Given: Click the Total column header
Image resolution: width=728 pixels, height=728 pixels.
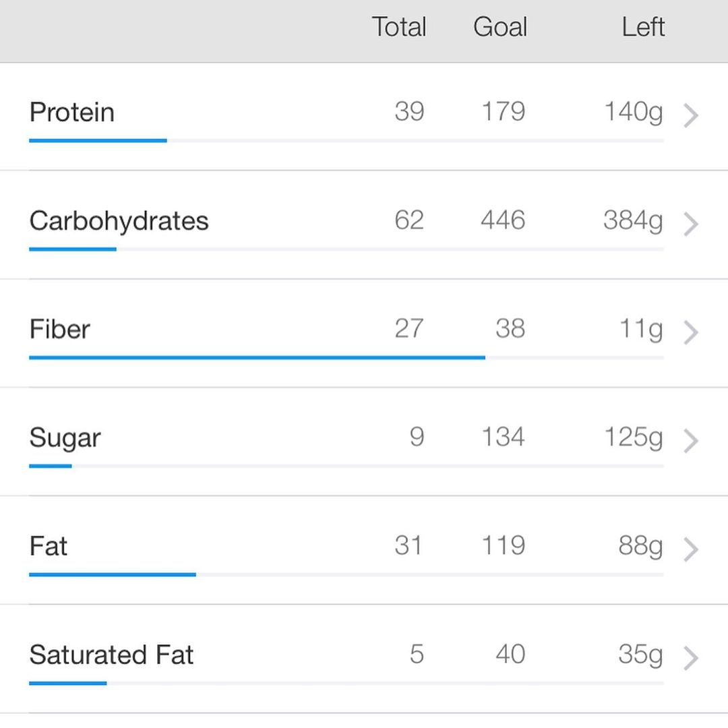Looking at the screenshot, I should pyautogui.click(x=399, y=27).
